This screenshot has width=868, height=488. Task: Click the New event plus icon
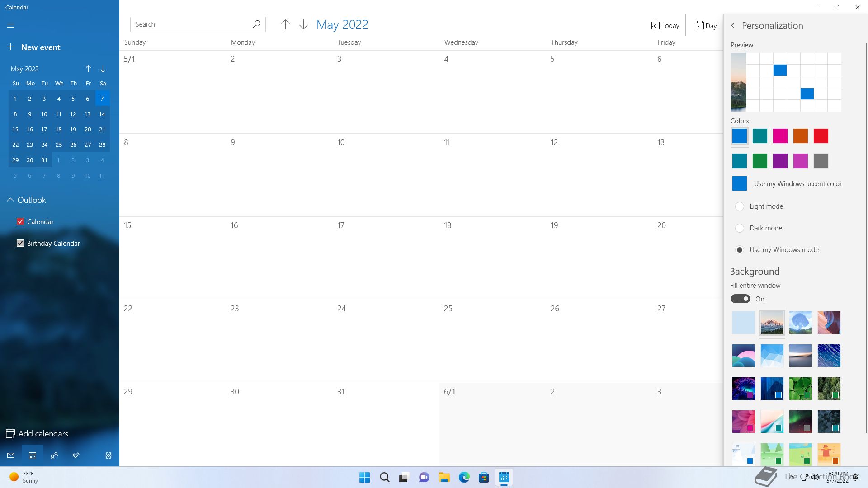point(11,47)
